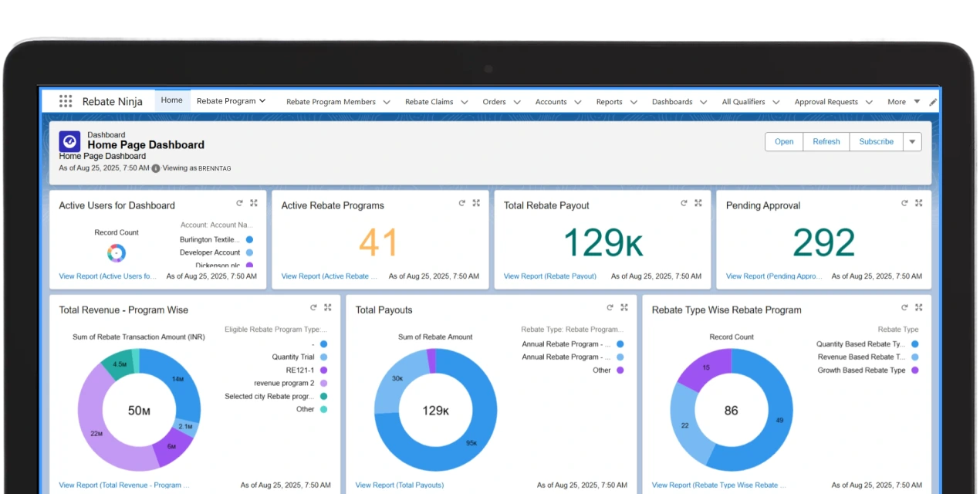Expand the Active Rebate Programs widget fullscreen
Viewport: 980px width, 494px height.
pos(476,203)
